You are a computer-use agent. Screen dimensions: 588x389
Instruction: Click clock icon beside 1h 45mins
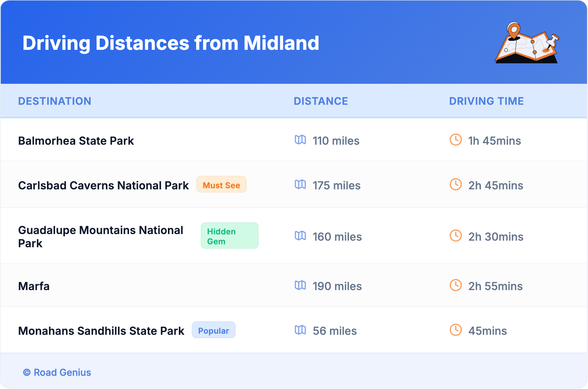[456, 140]
